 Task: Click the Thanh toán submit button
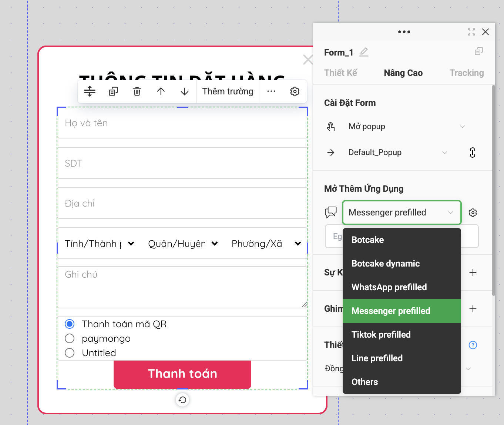tap(182, 374)
